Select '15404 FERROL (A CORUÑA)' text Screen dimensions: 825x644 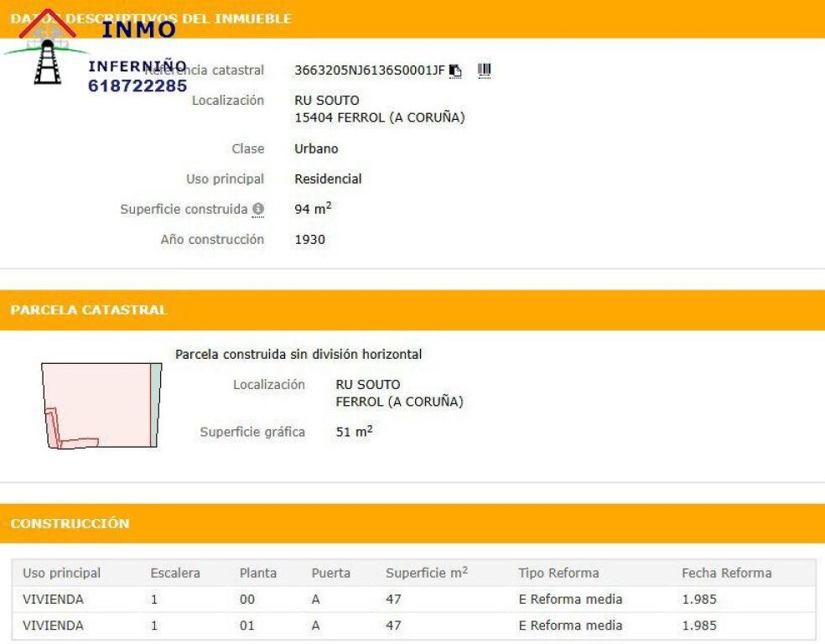click(379, 117)
